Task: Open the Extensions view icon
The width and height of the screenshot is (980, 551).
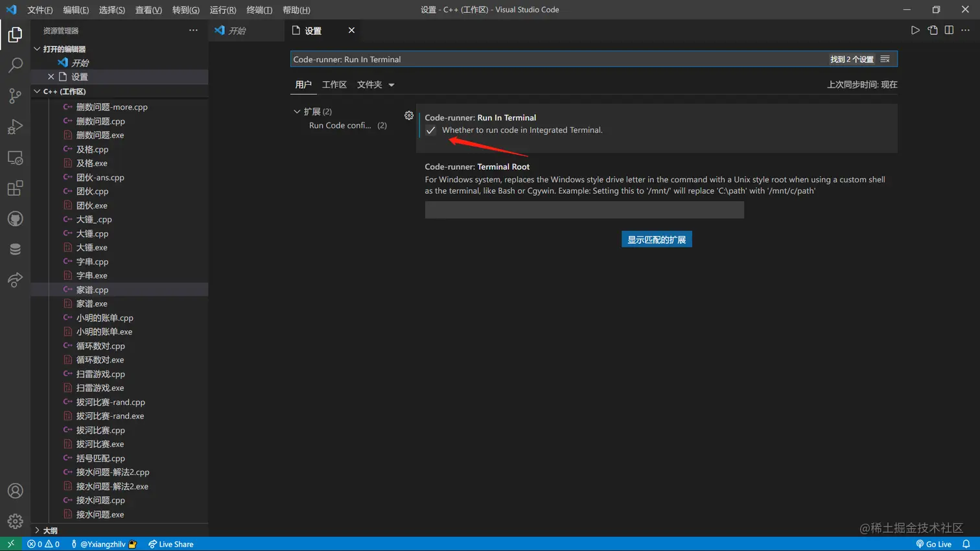Action: click(x=15, y=188)
